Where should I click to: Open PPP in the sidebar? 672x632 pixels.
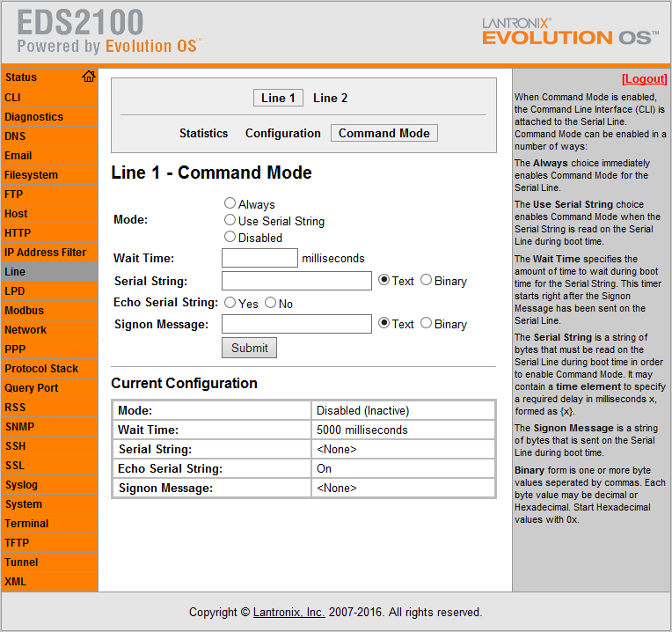pyautogui.click(x=50, y=349)
